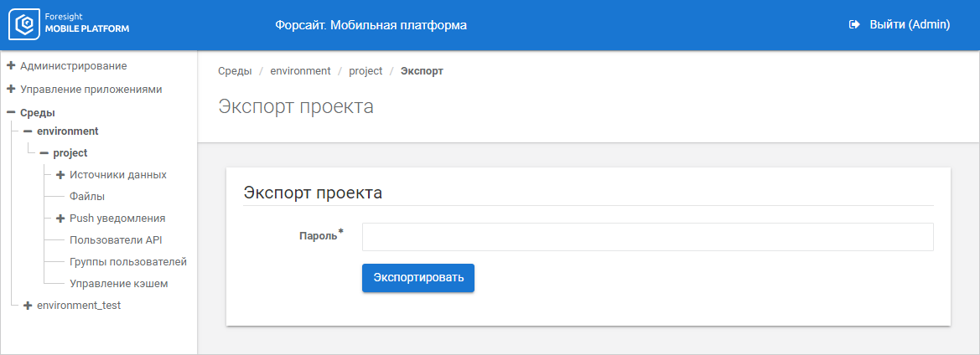Navigate to project breadcrumb link
980x355 pixels.
point(366,71)
